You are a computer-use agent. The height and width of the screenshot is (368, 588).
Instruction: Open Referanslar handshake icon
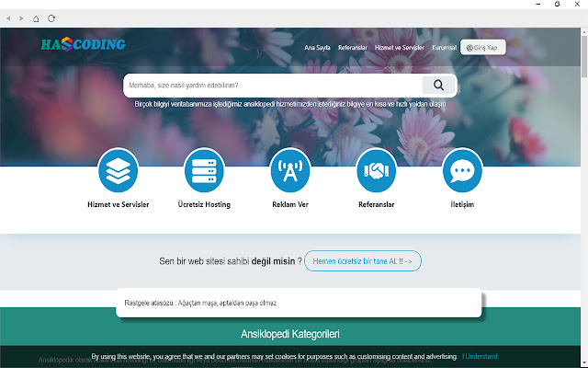[x=377, y=171]
